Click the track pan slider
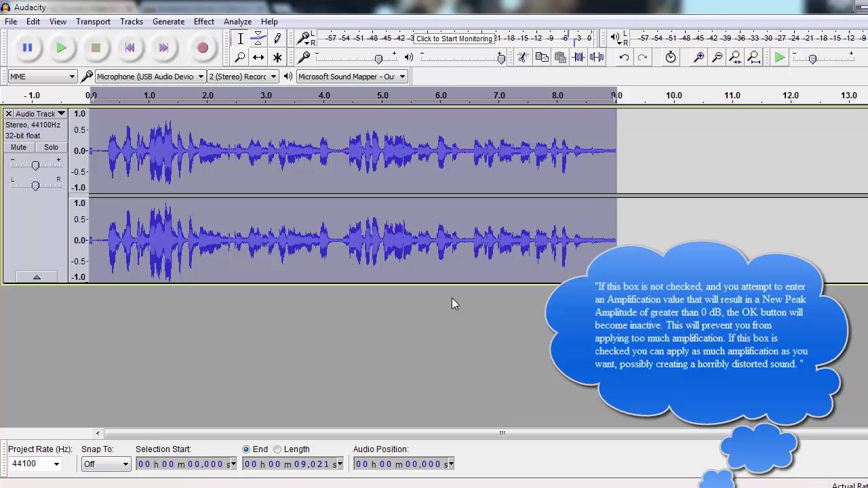The height and width of the screenshot is (488, 868). pos(35,185)
